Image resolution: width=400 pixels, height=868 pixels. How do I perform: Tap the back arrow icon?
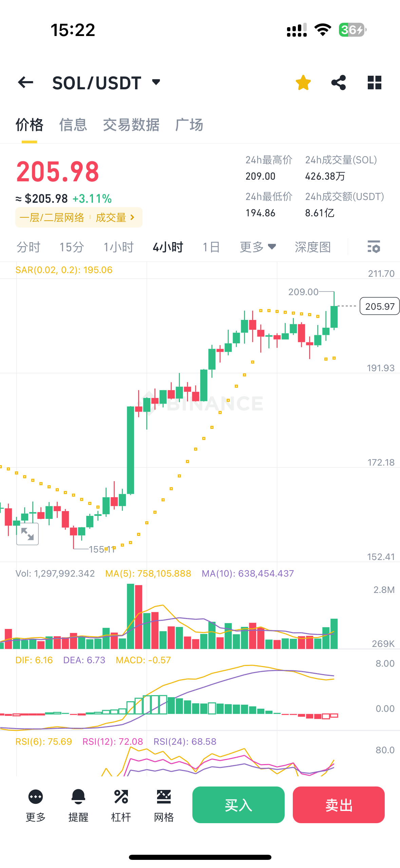pyautogui.click(x=26, y=83)
